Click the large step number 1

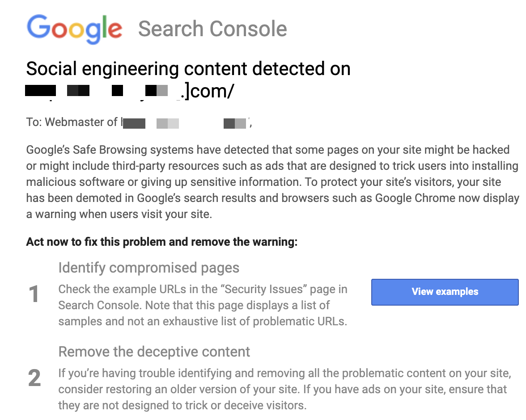click(34, 294)
